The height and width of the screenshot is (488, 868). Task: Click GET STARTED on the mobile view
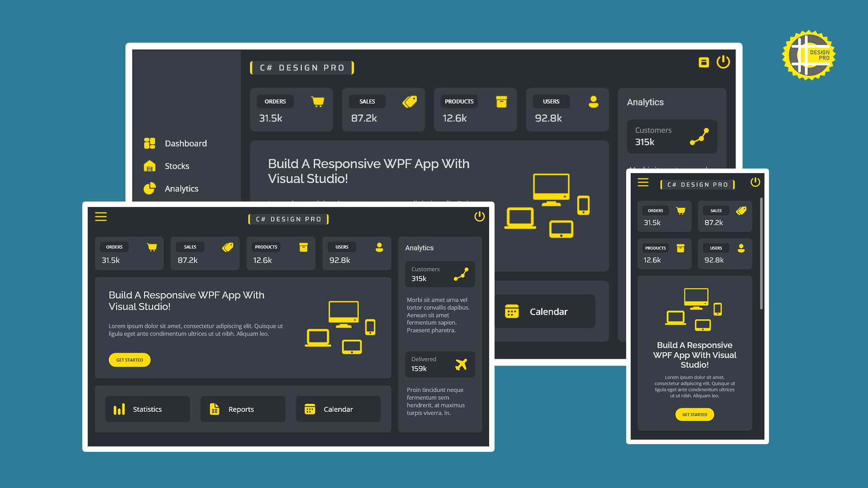(x=694, y=414)
